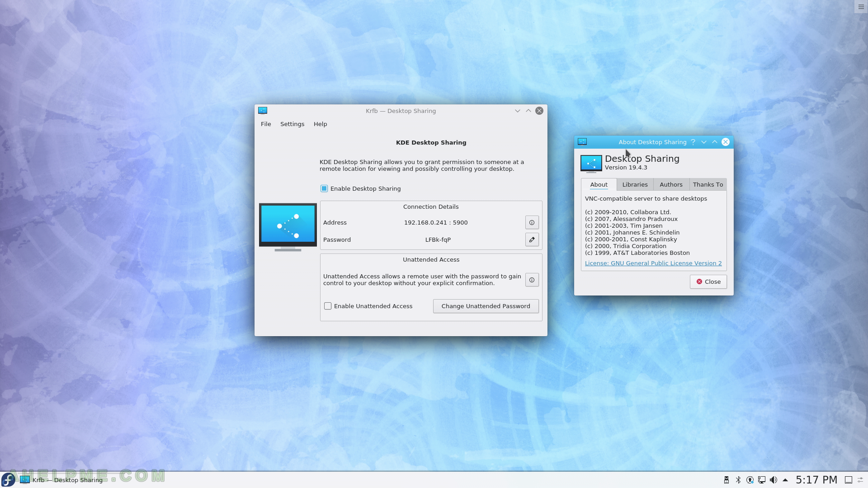Screen dimensions: 868x488
Task: Toggle Enable Desktop Sharing checkbox
Action: [324, 188]
